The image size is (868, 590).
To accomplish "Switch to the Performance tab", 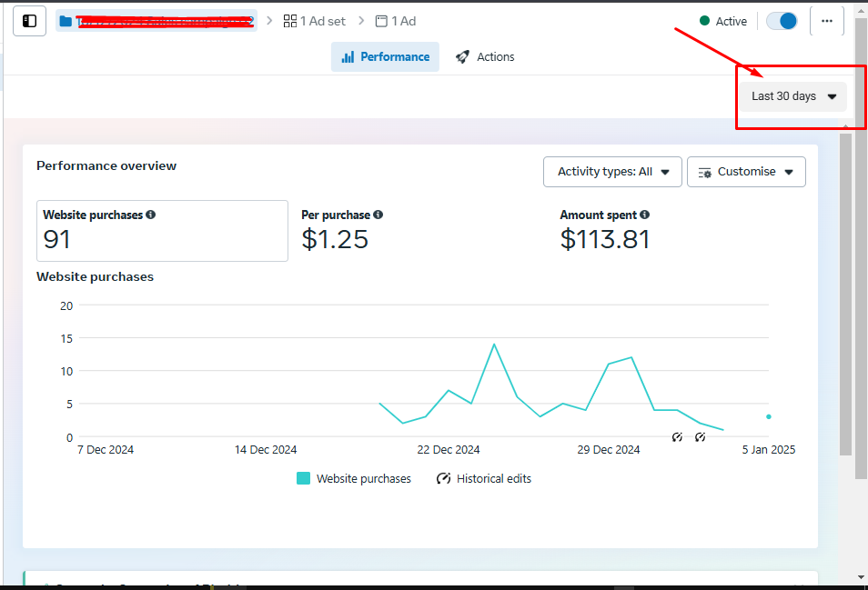I will [385, 56].
